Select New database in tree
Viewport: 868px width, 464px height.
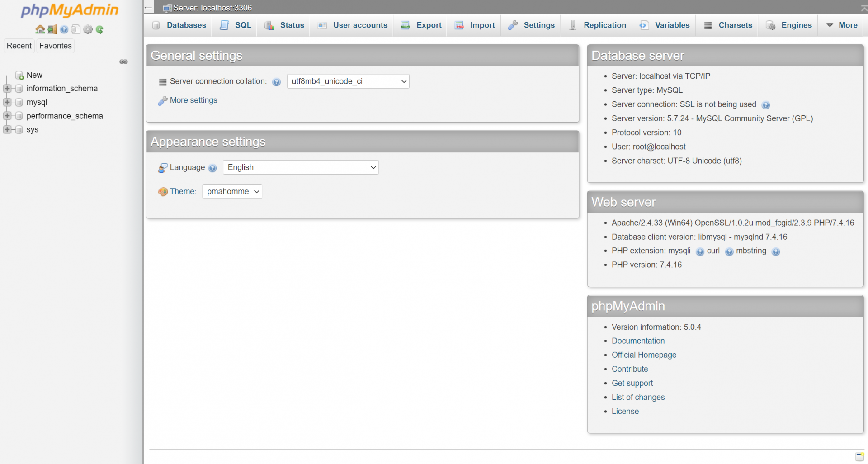coord(34,75)
